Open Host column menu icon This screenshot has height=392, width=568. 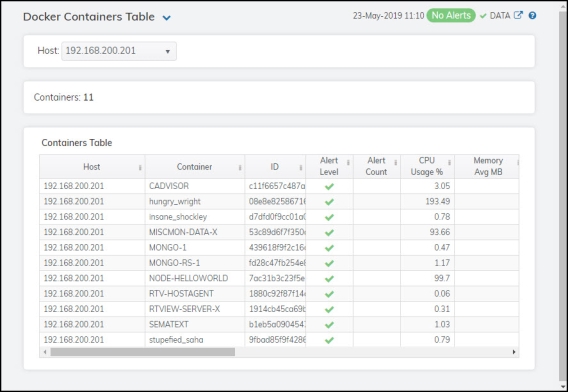click(x=140, y=167)
